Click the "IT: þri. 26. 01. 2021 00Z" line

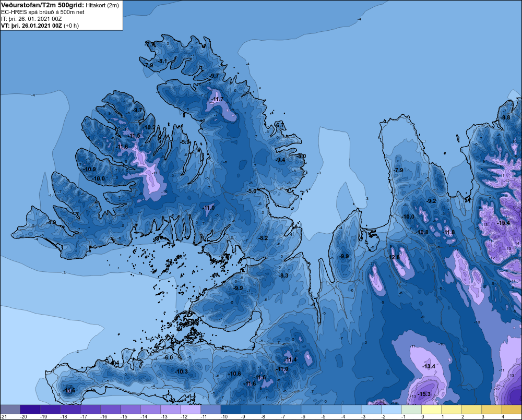(x=31, y=19)
